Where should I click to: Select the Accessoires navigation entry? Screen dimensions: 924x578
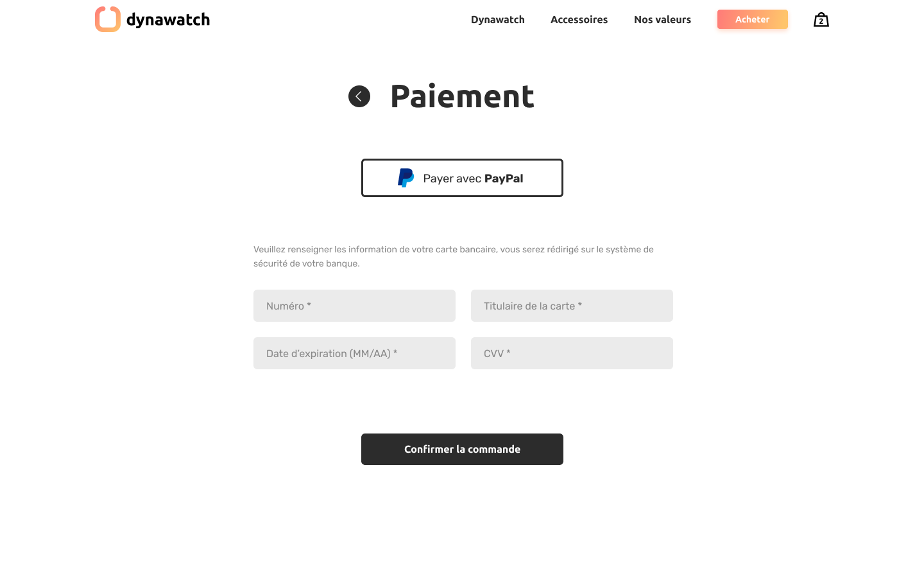[579, 19]
